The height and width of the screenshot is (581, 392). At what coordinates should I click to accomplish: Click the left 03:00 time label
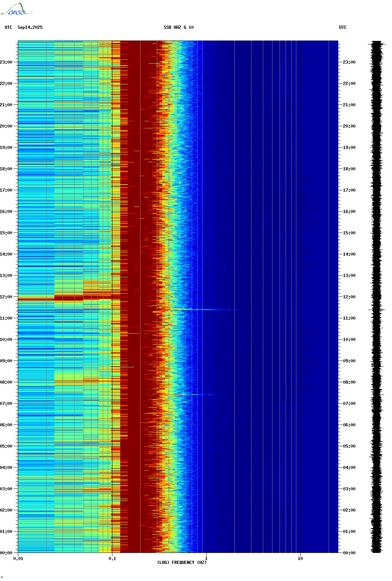[x=6, y=489]
